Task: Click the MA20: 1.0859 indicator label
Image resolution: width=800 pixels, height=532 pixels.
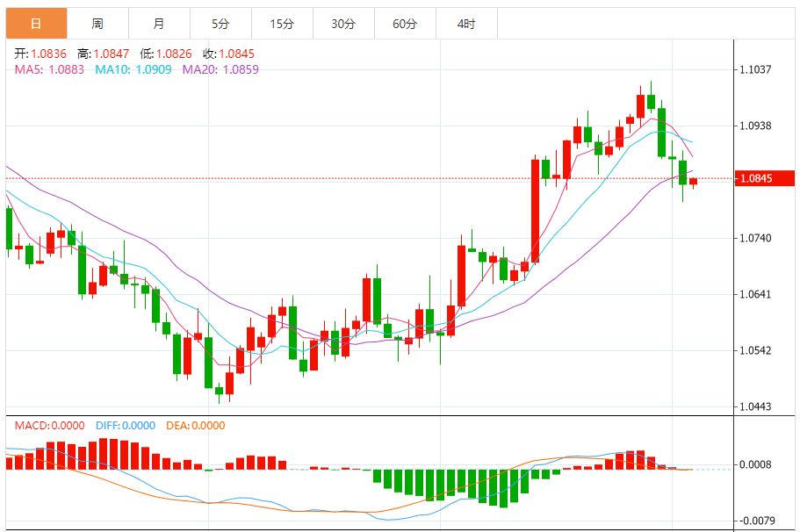Action: 220,69
